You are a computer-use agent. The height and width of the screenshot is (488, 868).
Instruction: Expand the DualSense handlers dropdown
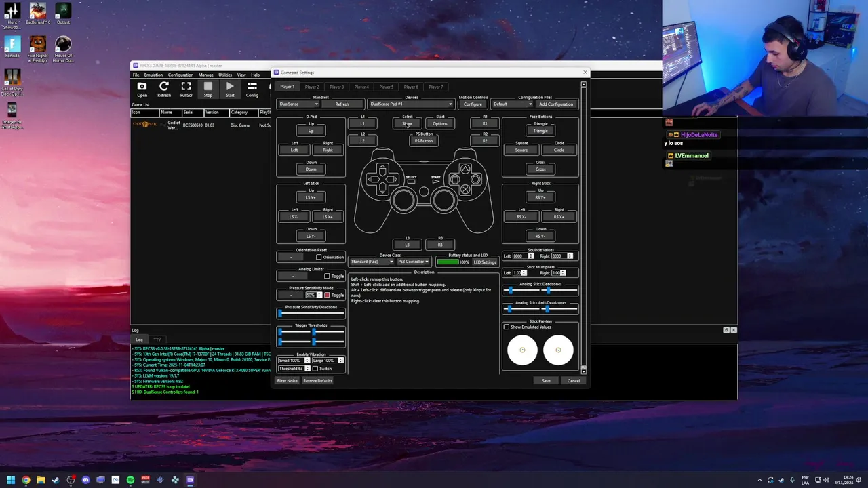(x=298, y=104)
